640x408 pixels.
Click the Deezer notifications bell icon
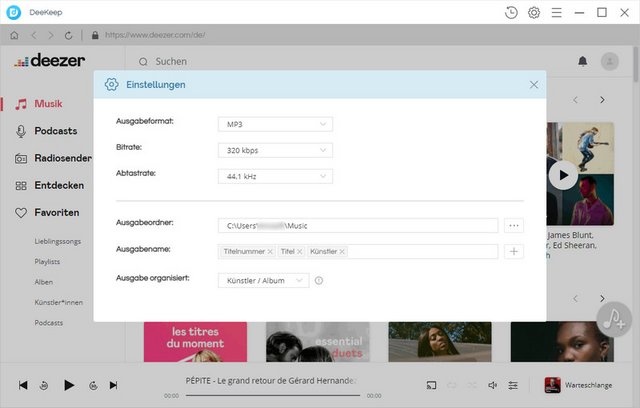point(582,61)
